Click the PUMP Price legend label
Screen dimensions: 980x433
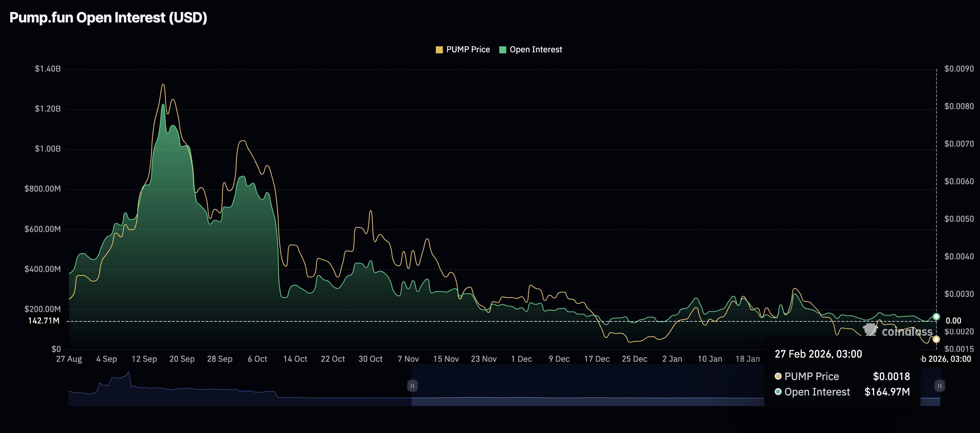click(468, 50)
